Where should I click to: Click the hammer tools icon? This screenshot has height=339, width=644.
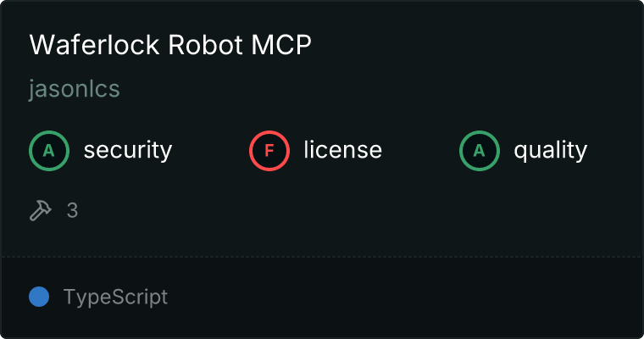[41, 210]
